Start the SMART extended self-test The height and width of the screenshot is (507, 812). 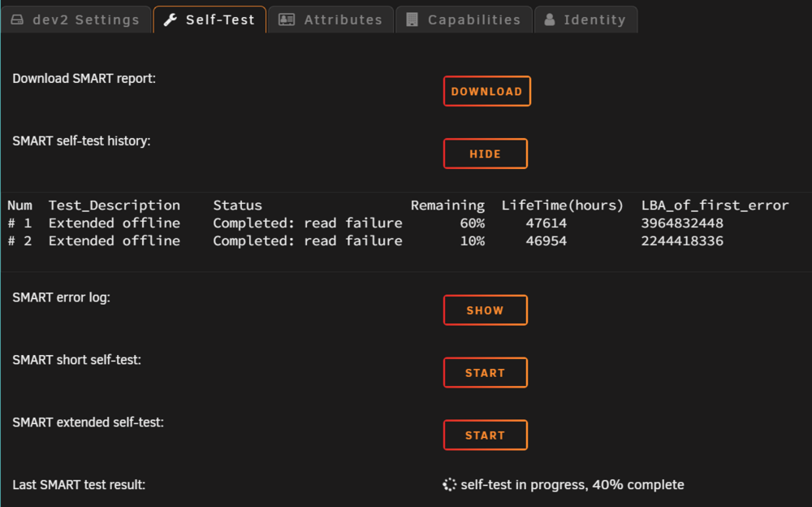click(486, 435)
